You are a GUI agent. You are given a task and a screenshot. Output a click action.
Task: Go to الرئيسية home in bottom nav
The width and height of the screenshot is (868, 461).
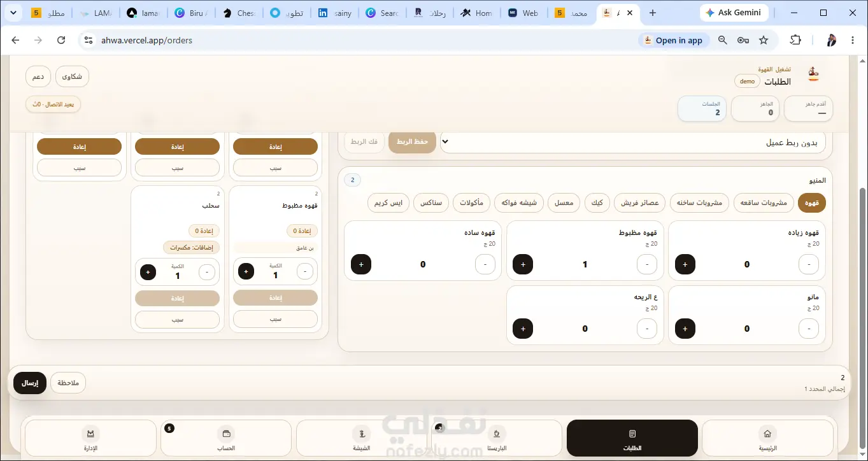[x=767, y=438]
